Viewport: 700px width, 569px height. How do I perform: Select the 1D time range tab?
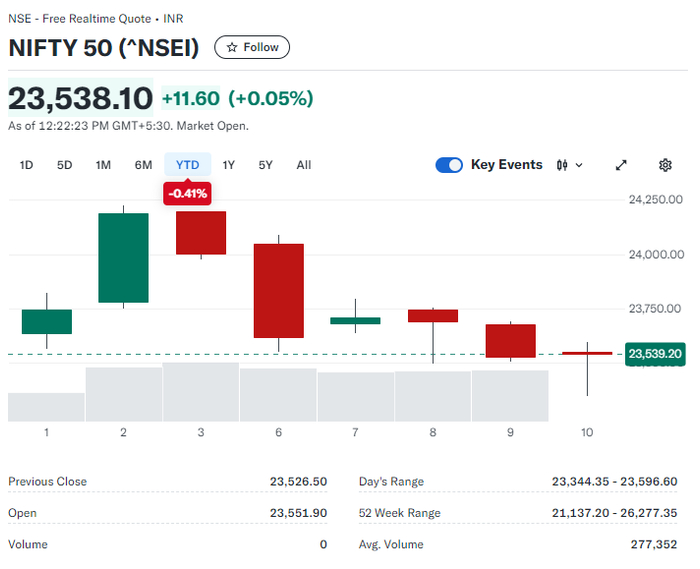point(27,165)
